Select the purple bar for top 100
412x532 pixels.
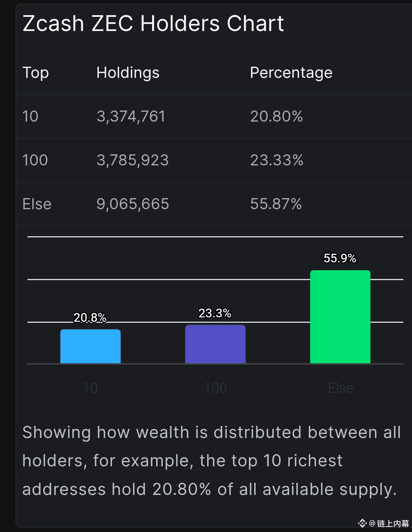215,344
